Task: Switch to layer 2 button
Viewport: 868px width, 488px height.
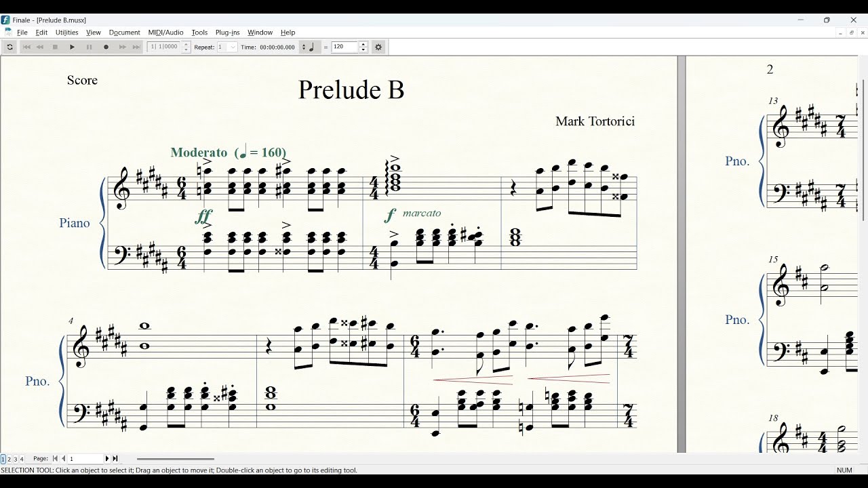Action: (9, 459)
